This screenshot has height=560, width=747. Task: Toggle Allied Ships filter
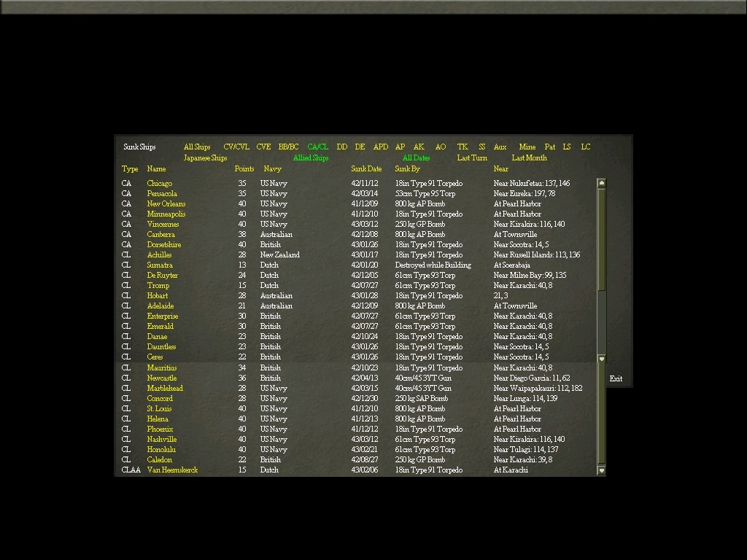[x=311, y=157]
